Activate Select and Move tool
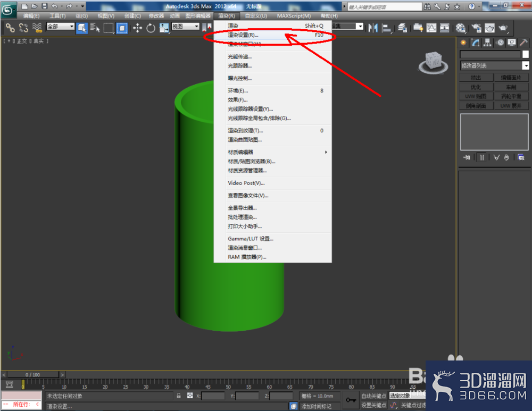532x411 pixels. tap(137, 28)
